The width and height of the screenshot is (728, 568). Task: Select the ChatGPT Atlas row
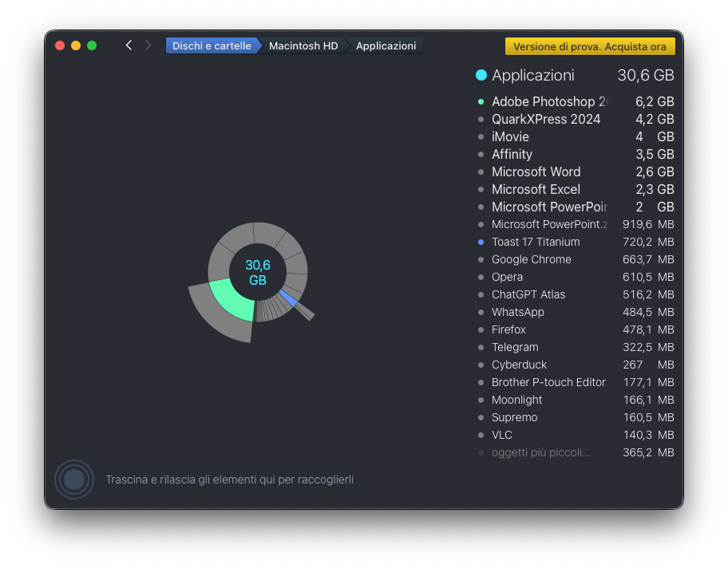576,294
